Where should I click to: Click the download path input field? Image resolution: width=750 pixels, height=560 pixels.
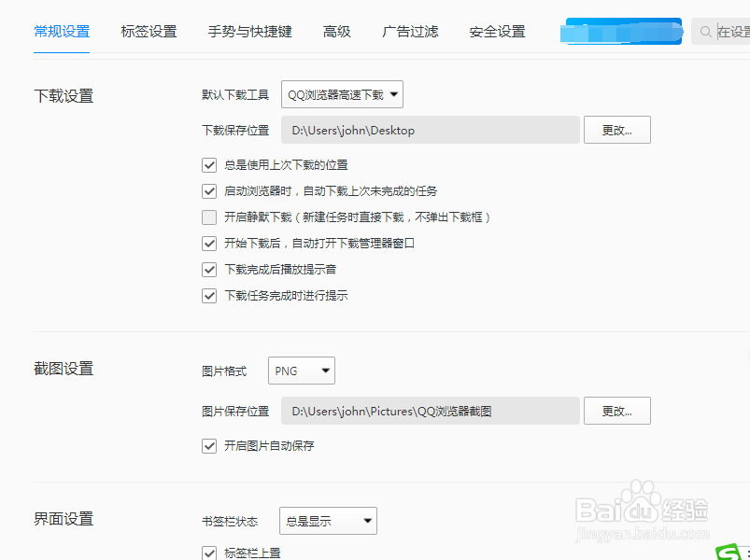(x=430, y=130)
